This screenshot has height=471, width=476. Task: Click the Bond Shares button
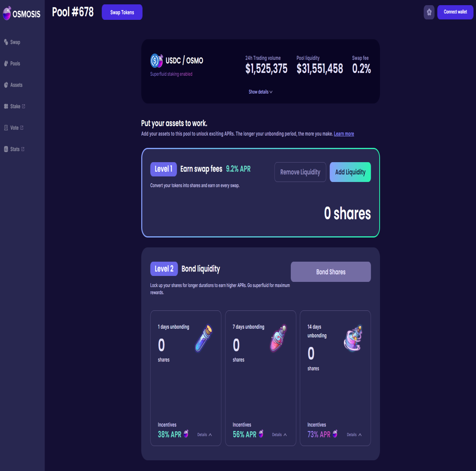331,272
